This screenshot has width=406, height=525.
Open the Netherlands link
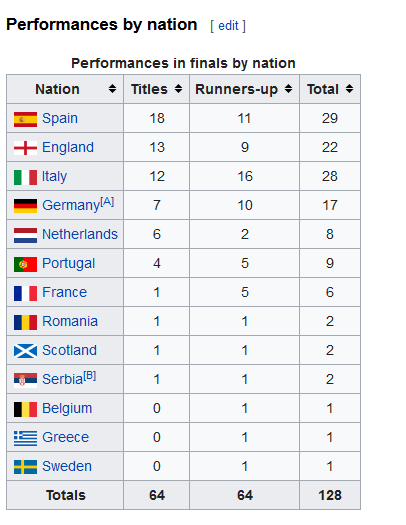click(80, 234)
